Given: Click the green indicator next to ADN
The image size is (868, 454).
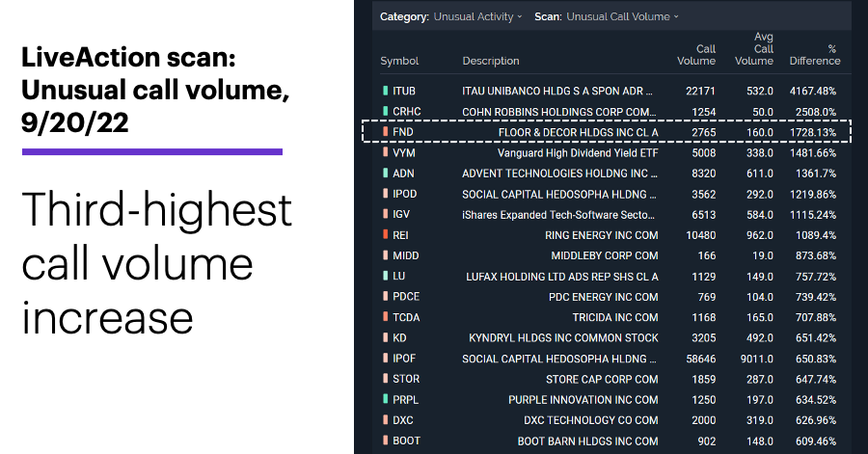Looking at the screenshot, I should tap(385, 174).
